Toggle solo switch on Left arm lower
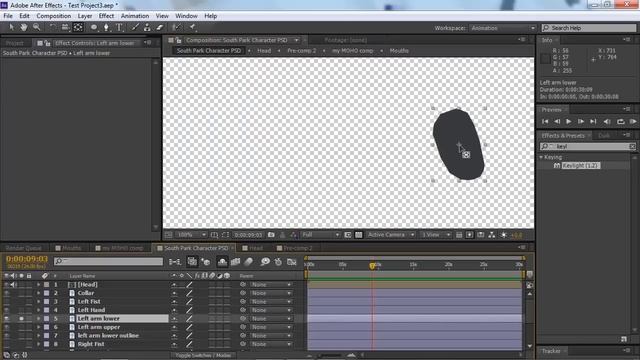The height and width of the screenshot is (360, 640). (x=21, y=318)
